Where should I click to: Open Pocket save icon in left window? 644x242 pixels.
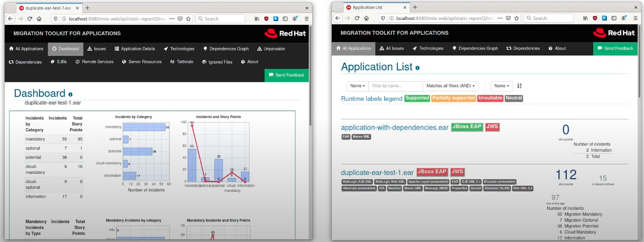(180, 18)
